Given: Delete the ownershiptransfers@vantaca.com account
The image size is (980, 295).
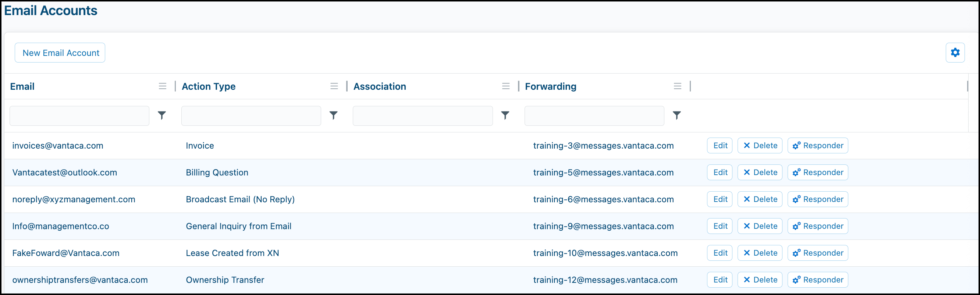Looking at the screenshot, I should 760,280.
